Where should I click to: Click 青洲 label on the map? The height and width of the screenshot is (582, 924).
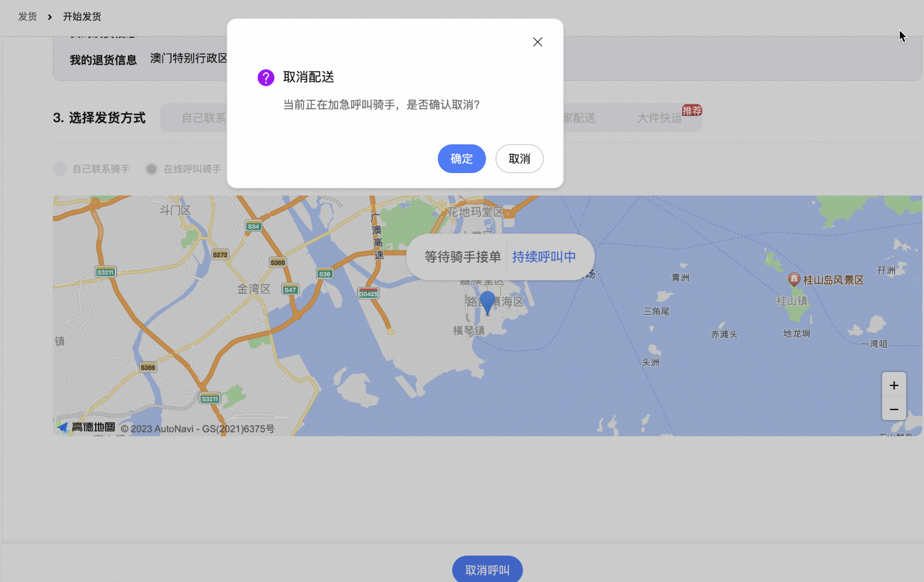[x=680, y=278]
